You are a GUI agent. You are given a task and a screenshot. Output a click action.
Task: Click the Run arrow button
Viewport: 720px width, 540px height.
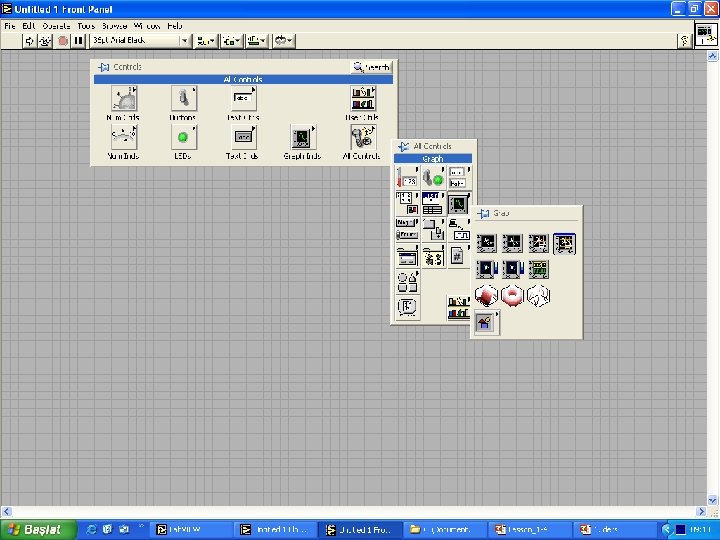(29, 41)
